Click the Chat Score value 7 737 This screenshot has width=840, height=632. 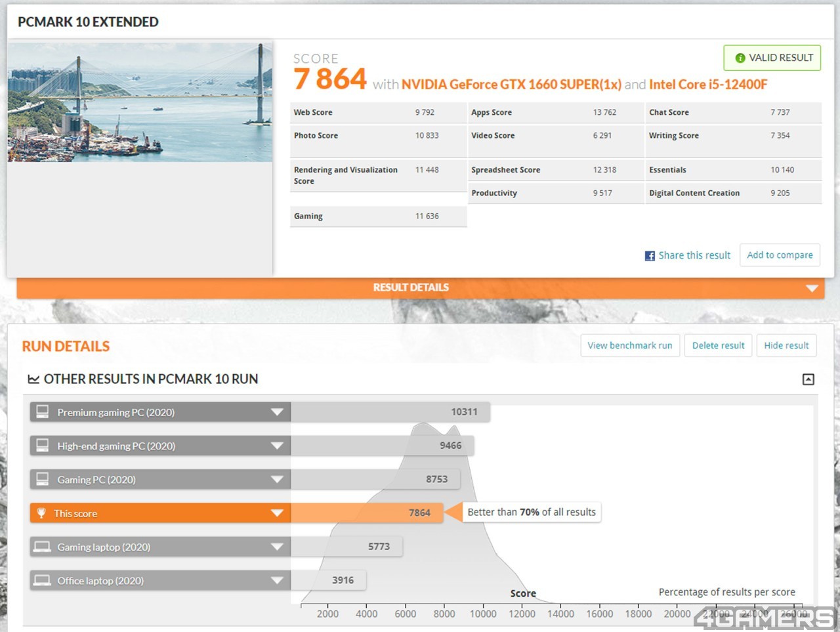[780, 112]
